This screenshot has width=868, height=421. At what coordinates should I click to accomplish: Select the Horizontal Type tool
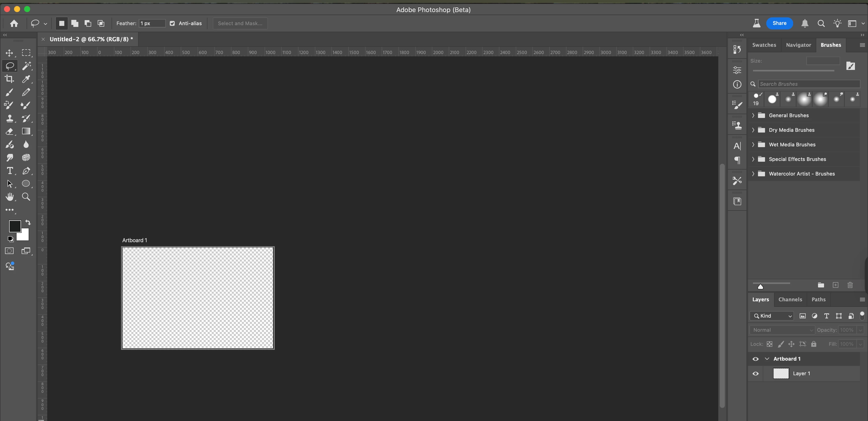point(10,171)
